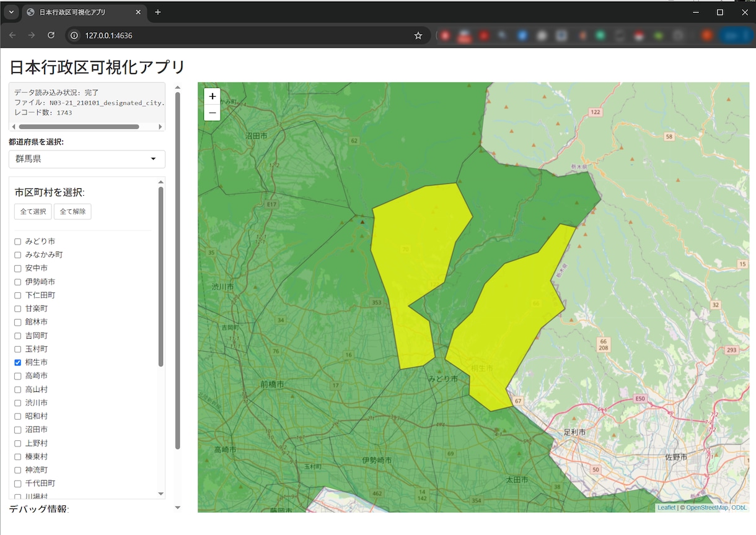The image size is (756, 535).
Task: Zoom in the map with plus button
Action: point(212,97)
